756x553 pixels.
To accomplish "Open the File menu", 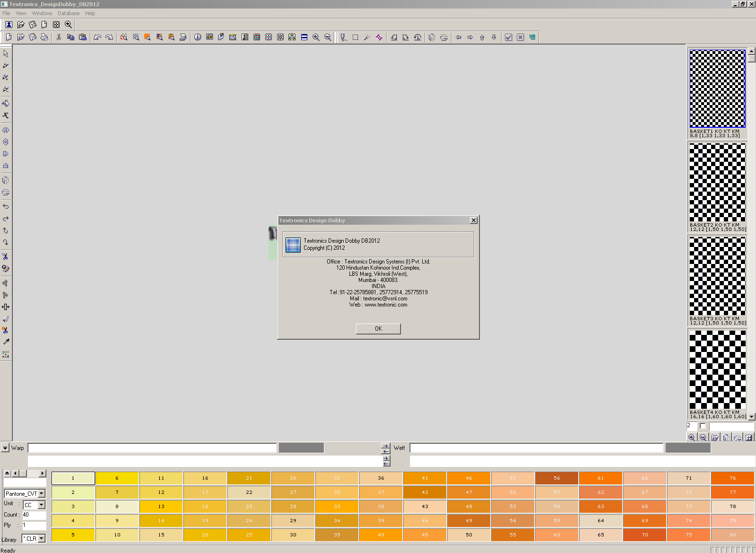I will click(6, 13).
